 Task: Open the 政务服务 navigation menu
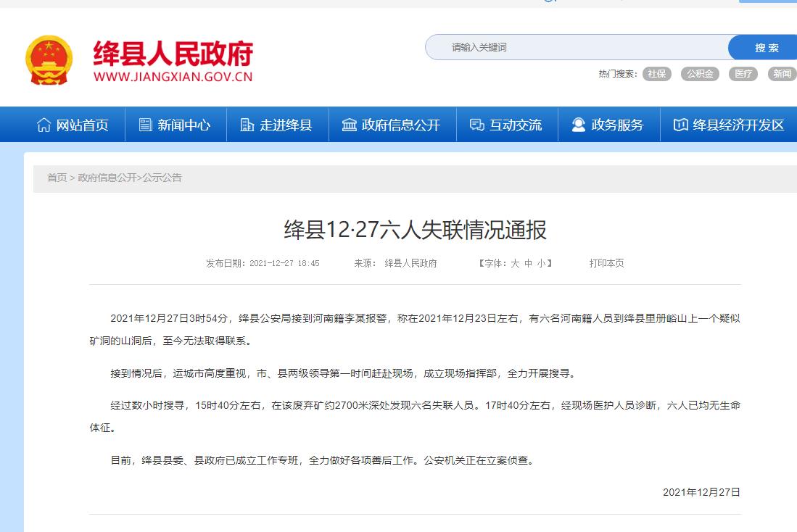click(x=617, y=125)
